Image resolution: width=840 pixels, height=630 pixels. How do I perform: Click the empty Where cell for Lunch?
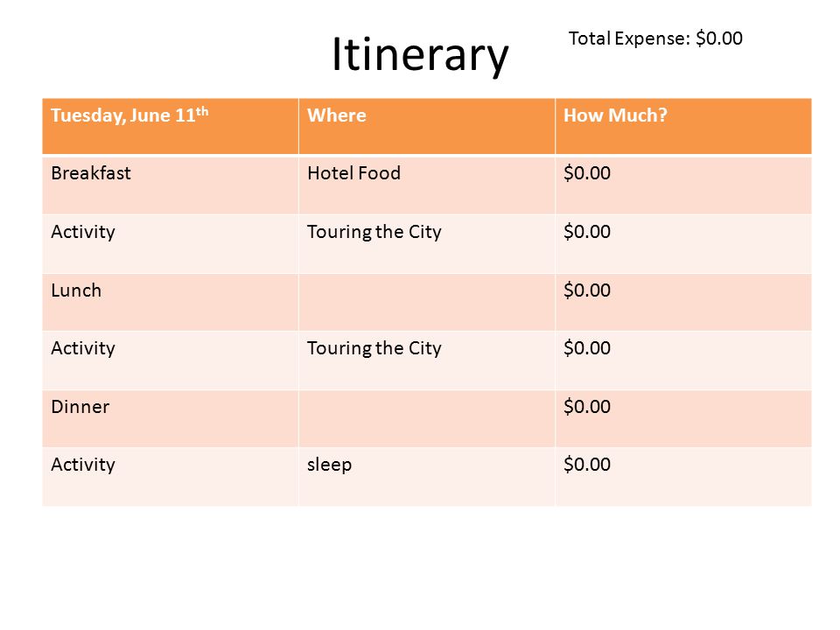click(x=426, y=302)
